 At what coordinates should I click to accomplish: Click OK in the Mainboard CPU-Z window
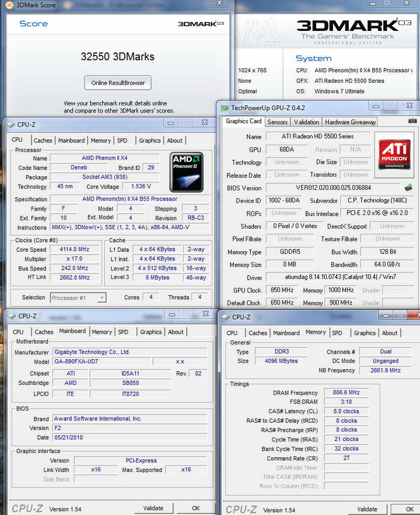(x=196, y=508)
